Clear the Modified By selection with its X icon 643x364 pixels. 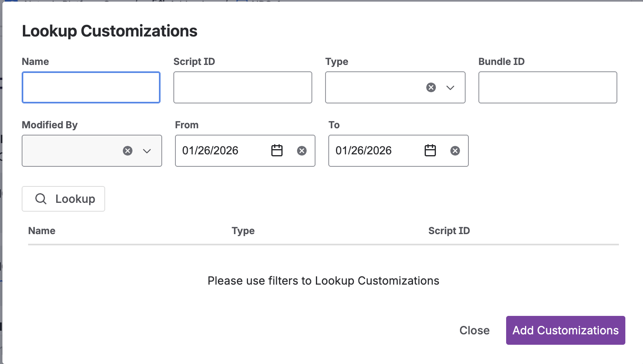(127, 151)
